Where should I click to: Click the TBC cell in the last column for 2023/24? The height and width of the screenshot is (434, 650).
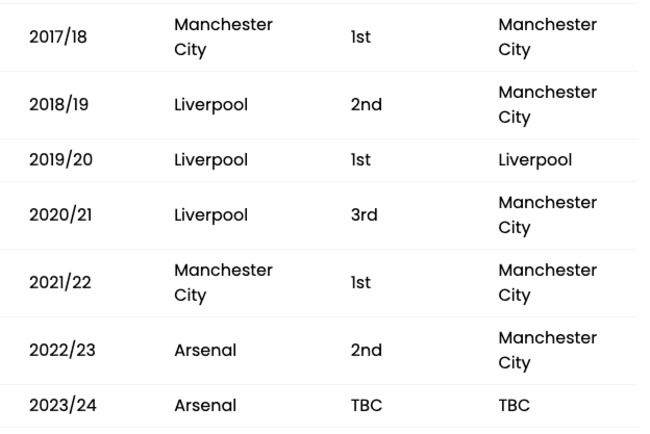click(x=514, y=406)
